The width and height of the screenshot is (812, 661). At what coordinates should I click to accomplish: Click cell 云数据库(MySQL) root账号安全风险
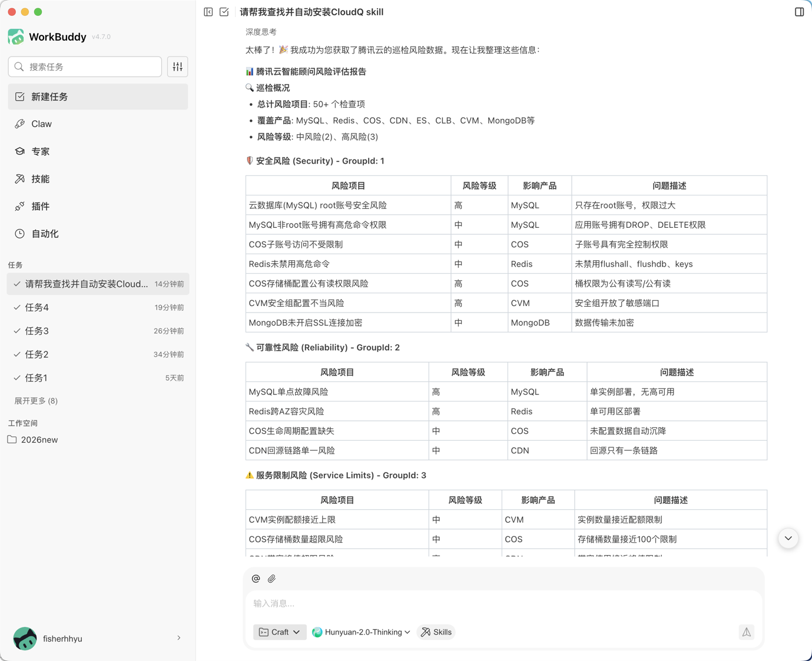tap(349, 205)
